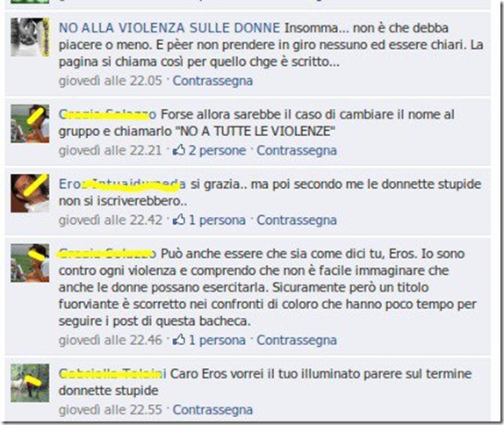Open the 22.55 commenter's profile picture
Viewport: 504px width, 425px height.
30,383
